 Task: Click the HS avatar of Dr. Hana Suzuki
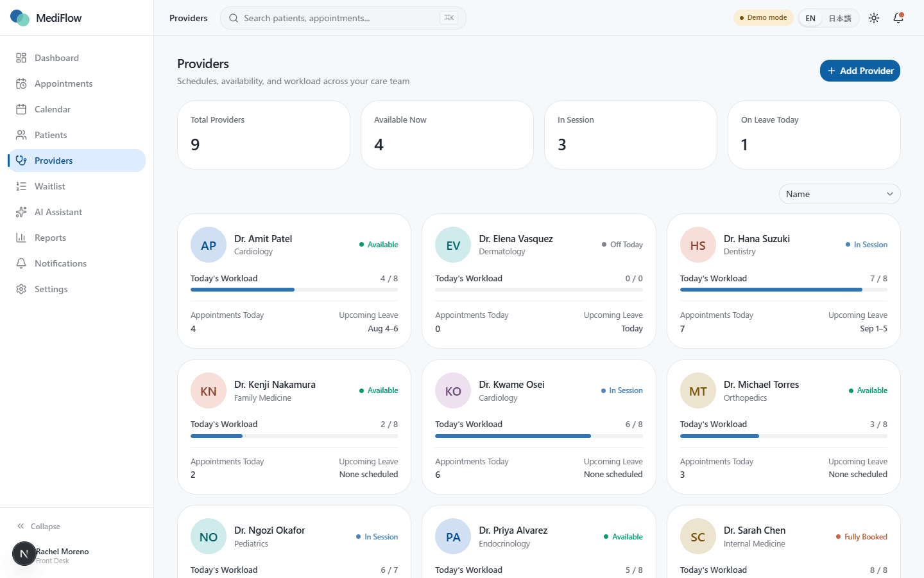pyautogui.click(x=698, y=245)
